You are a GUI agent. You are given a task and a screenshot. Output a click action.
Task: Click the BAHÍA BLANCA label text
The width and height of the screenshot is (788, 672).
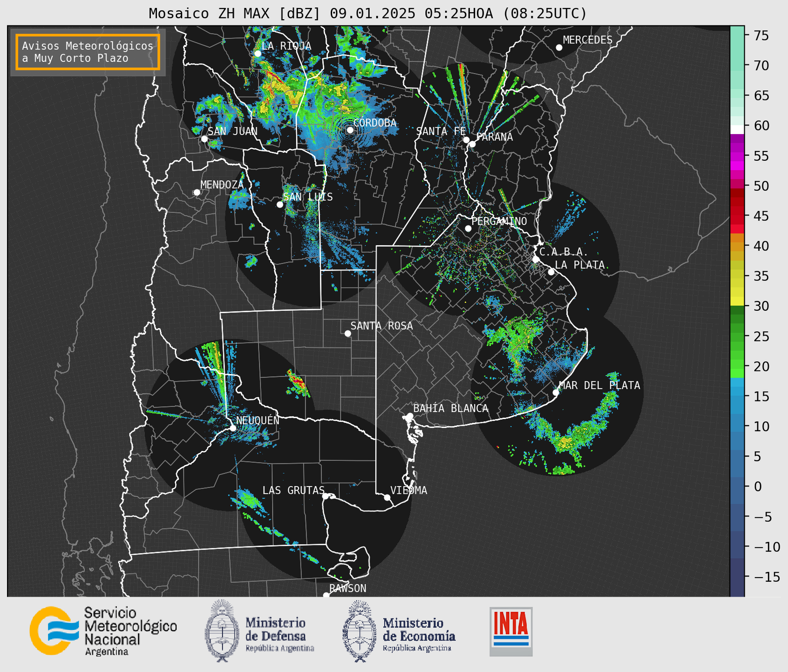pos(451,408)
